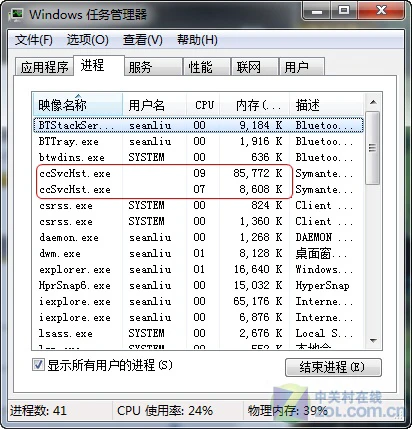The width and height of the screenshot is (412, 429).
Task: Toggle 显示所有用户的进程 checkbox
Action: [38, 365]
